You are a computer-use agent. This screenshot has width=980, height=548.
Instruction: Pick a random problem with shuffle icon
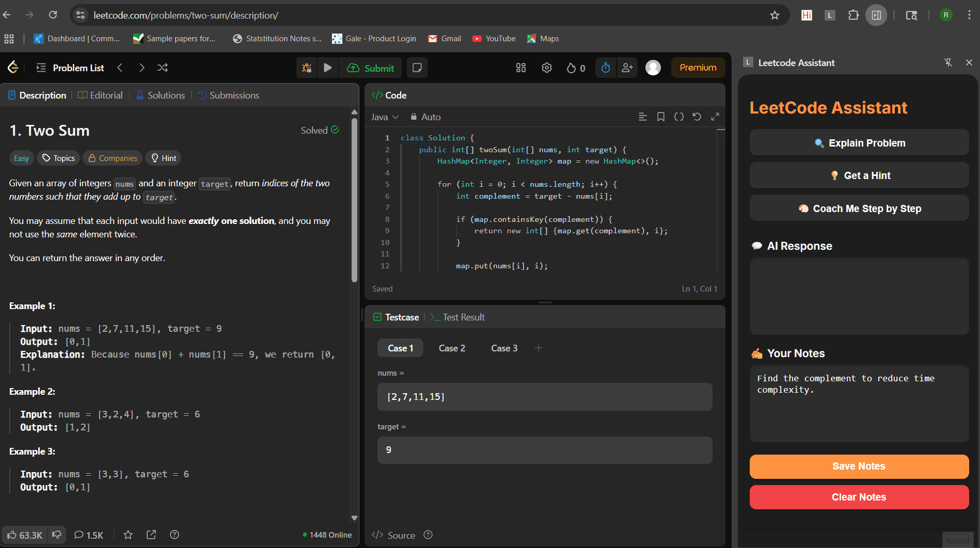point(163,68)
